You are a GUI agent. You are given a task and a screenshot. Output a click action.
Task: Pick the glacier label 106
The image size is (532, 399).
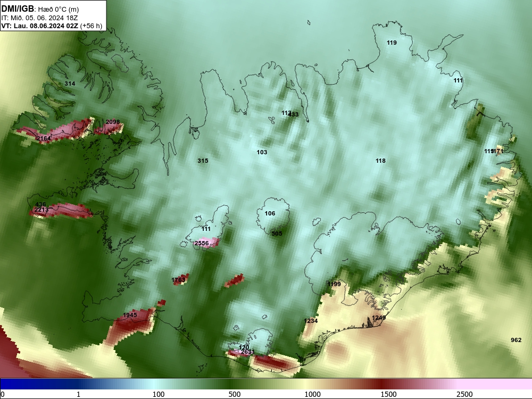[270, 213]
